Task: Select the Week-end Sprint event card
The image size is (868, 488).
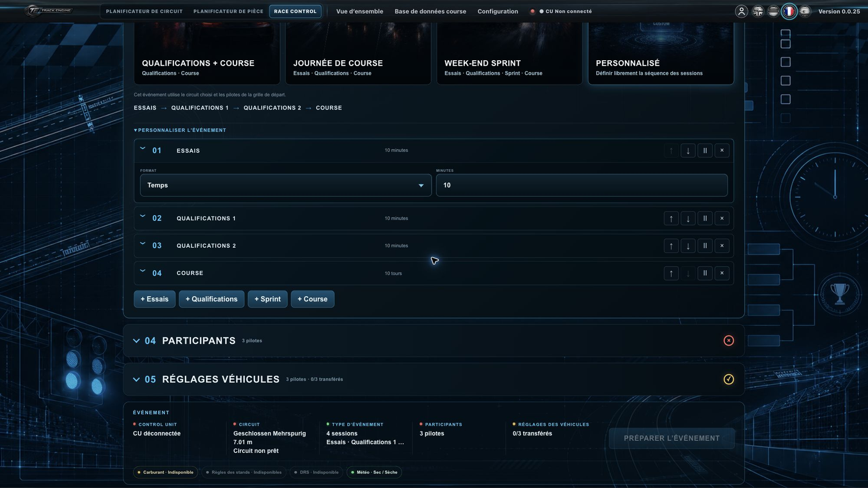Action: pyautogui.click(x=509, y=54)
